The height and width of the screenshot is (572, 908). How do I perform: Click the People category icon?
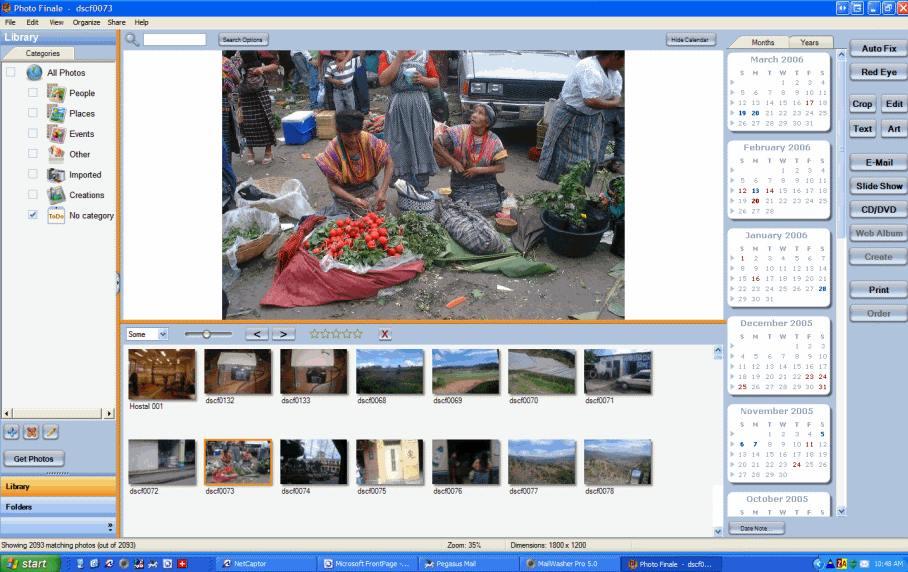point(56,93)
